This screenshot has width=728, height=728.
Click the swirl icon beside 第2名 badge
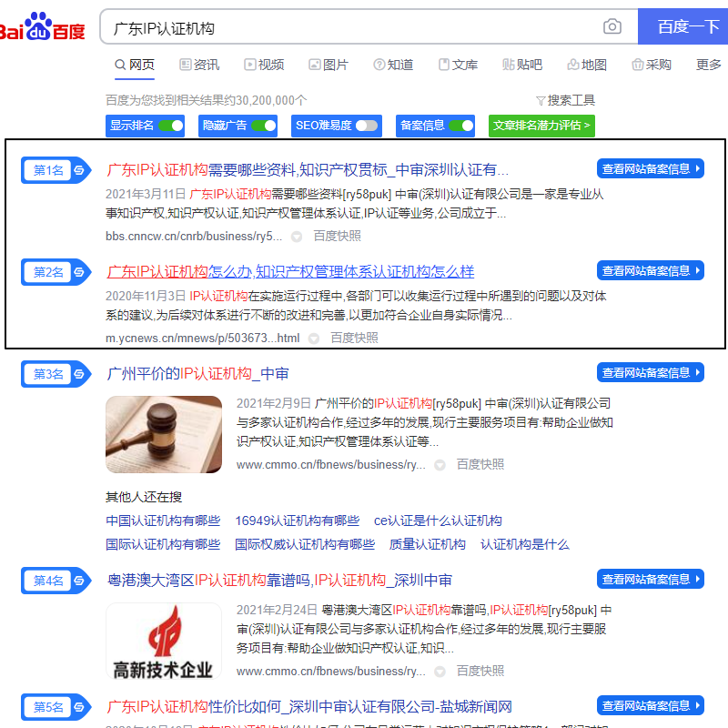click(x=79, y=272)
